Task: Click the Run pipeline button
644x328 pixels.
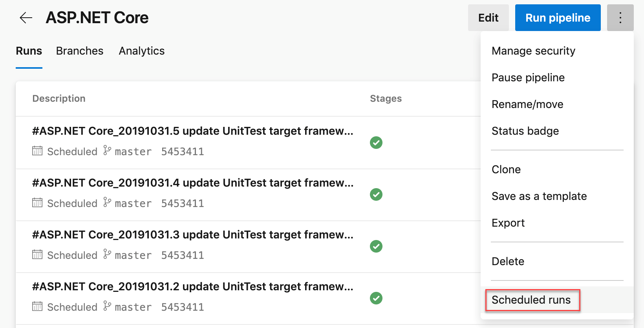Action: (x=558, y=17)
